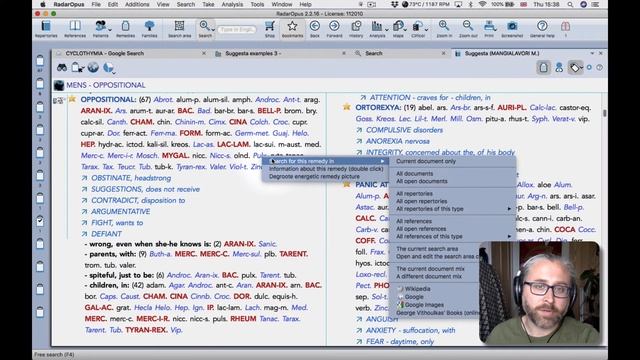Toggle the star beside ORTOREXYA rubric
640x360 pixels.
coord(347,107)
